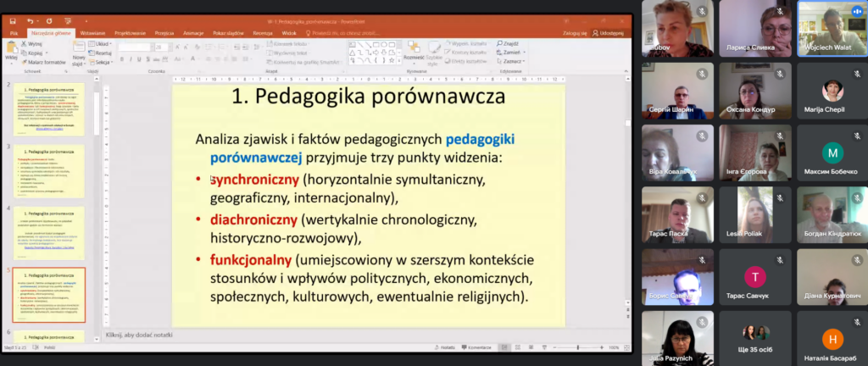Click the Nowy slajd icon
Viewport: 868px width, 366px height.
pos(77,47)
